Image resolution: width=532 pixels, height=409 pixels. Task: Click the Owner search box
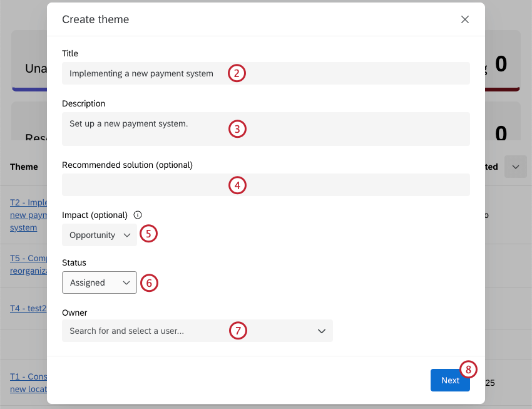pos(156,331)
